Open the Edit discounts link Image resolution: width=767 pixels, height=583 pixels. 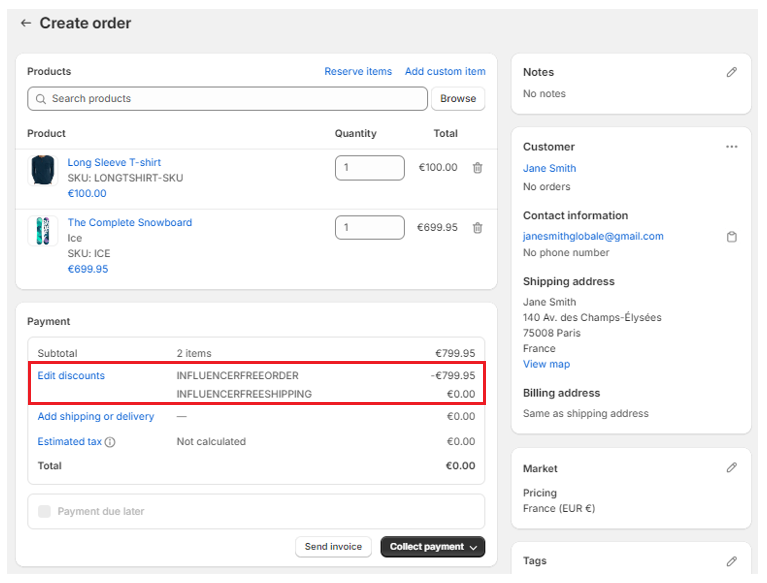point(71,376)
